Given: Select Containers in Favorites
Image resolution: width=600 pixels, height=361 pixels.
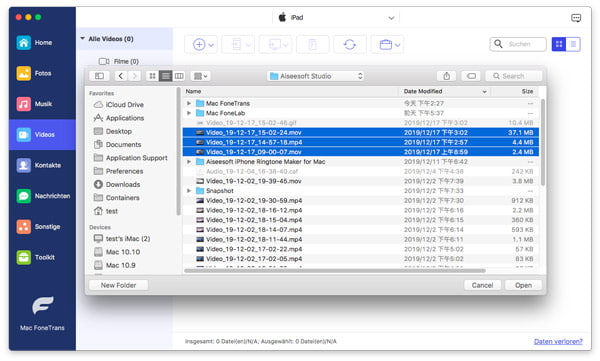Looking at the screenshot, I should coord(116,198).
